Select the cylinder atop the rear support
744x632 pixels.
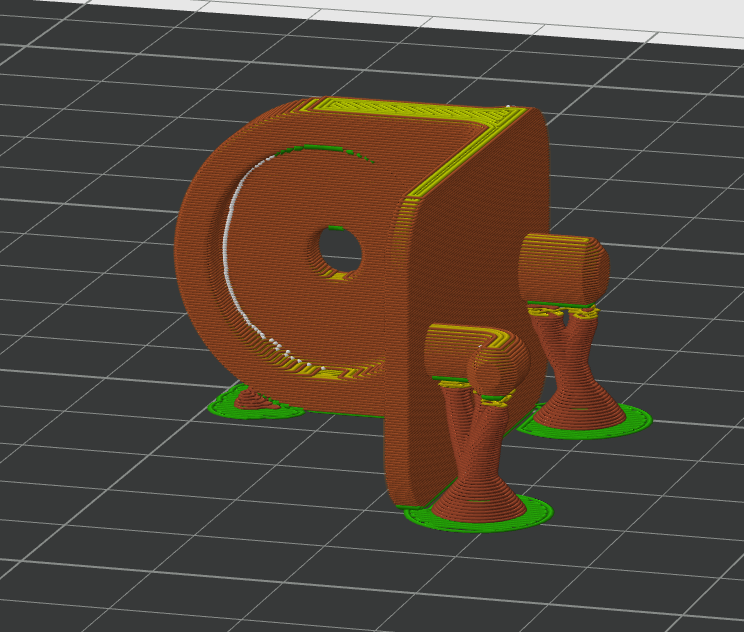[564, 269]
